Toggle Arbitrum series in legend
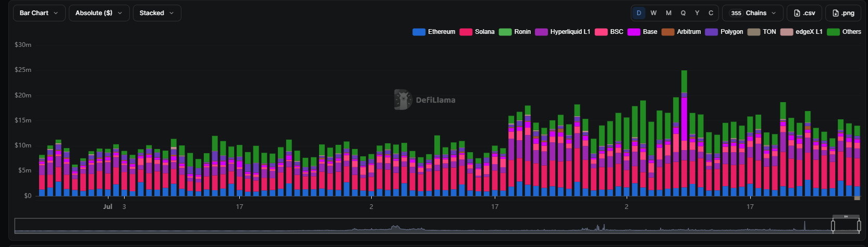This screenshot has height=247, width=868. click(681, 32)
